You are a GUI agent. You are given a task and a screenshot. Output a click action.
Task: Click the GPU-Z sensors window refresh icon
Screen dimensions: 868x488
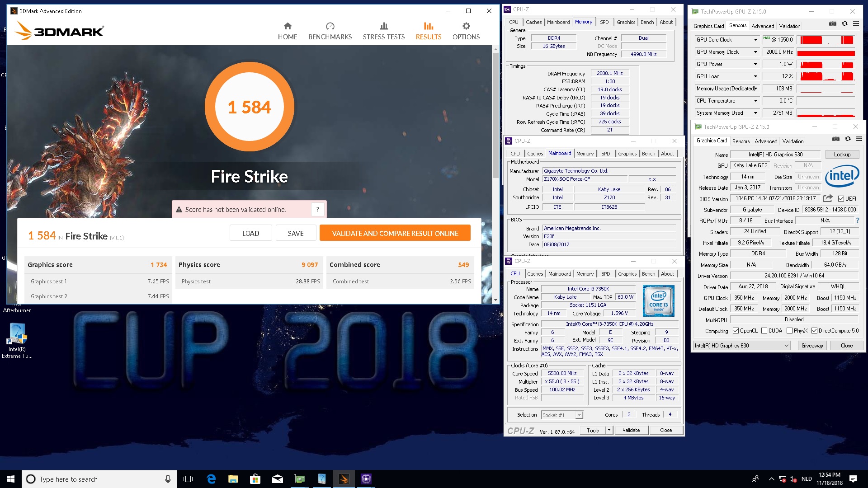pyautogui.click(x=844, y=23)
